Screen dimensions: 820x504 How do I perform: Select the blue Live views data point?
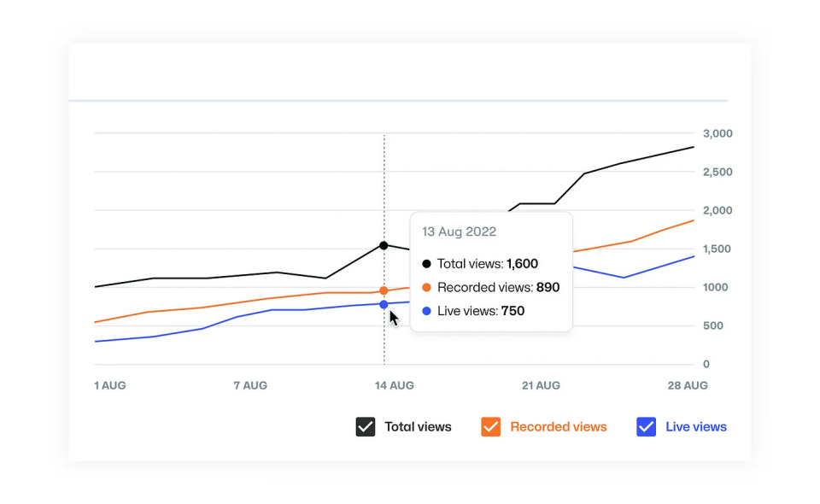coord(384,305)
